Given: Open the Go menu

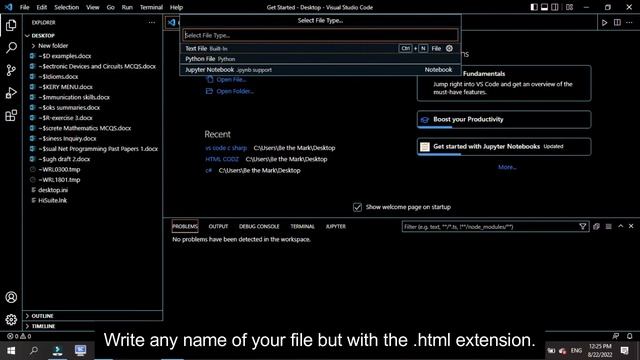Looking at the screenshot, I should coord(111,7).
